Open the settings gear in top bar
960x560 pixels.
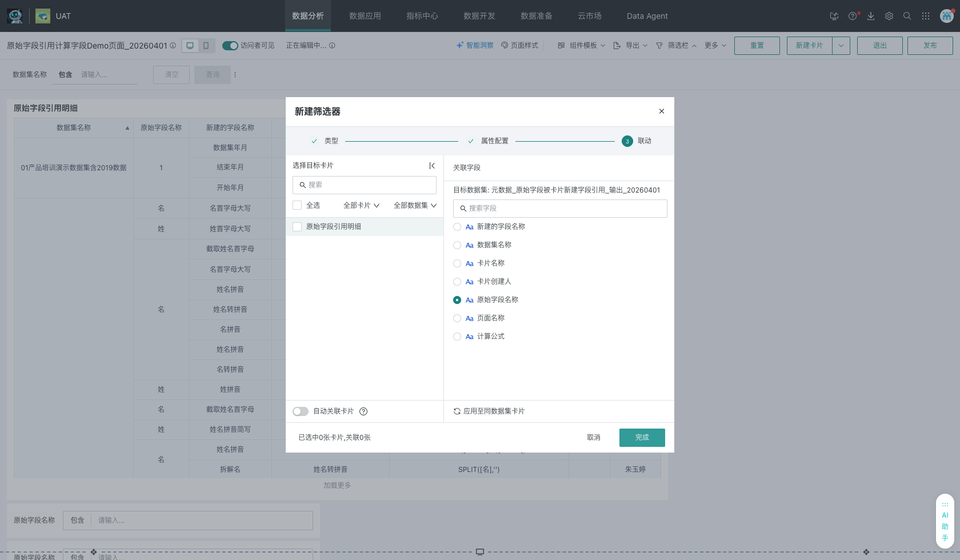pos(889,16)
